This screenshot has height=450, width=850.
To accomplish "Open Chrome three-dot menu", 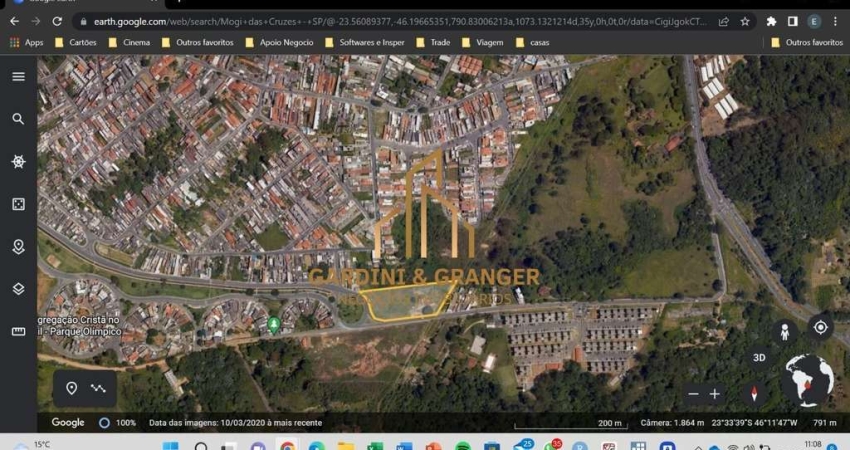I will (x=835, y=21).
